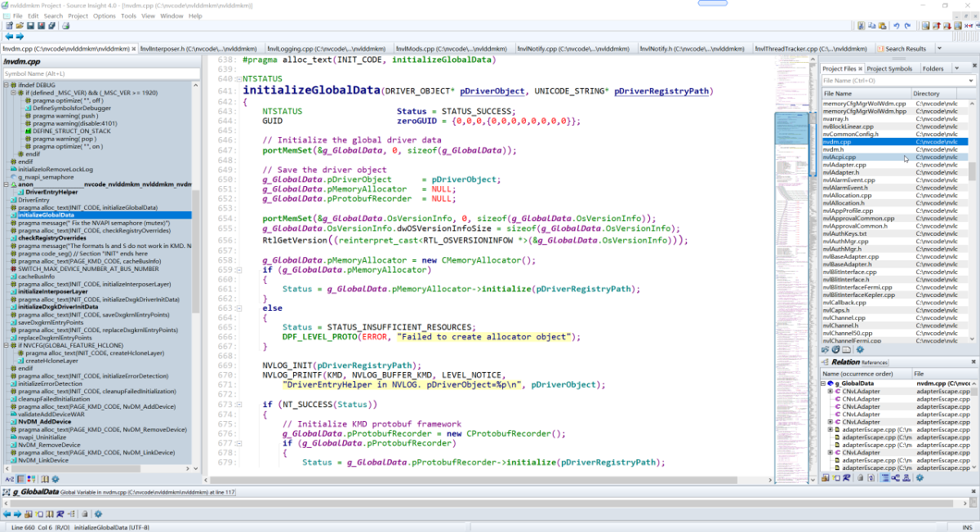The width and height of the screenshot is (980, 532).
Task: Open the project panel tabs overflow dropdown
Action: (957, 68)
